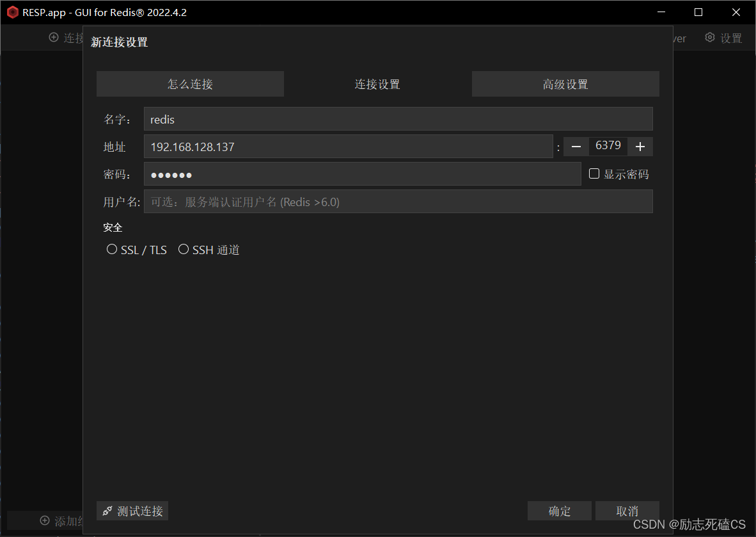Decrease port with the minus button
The image size is (756, 537).
(x=576, y=147)
